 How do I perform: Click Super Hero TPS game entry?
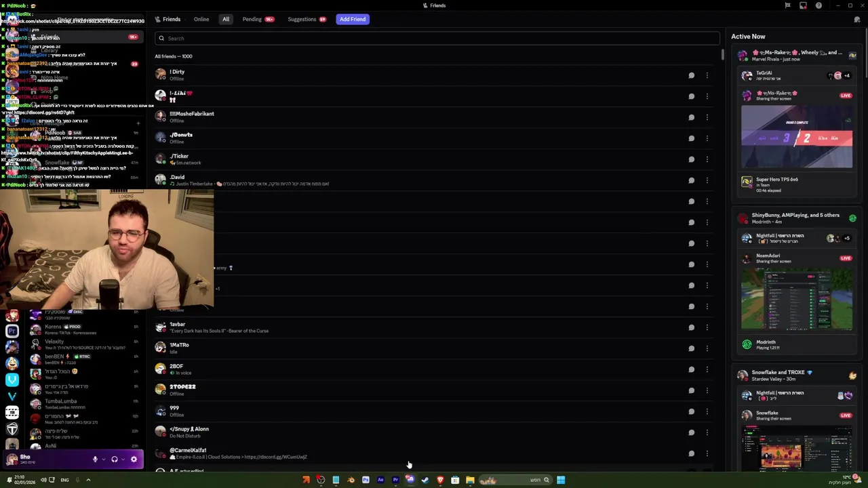point(797,184)
